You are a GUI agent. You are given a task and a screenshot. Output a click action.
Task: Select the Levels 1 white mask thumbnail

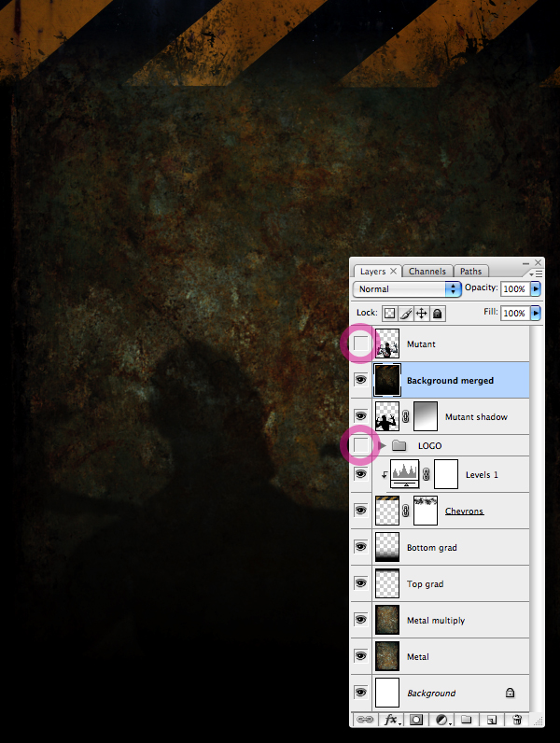tap(446, 474)
